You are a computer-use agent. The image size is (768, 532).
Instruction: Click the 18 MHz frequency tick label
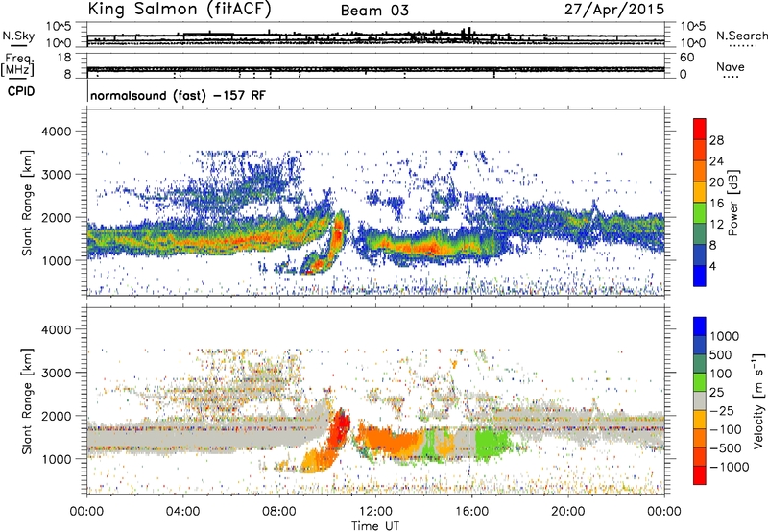pos(64,58)
